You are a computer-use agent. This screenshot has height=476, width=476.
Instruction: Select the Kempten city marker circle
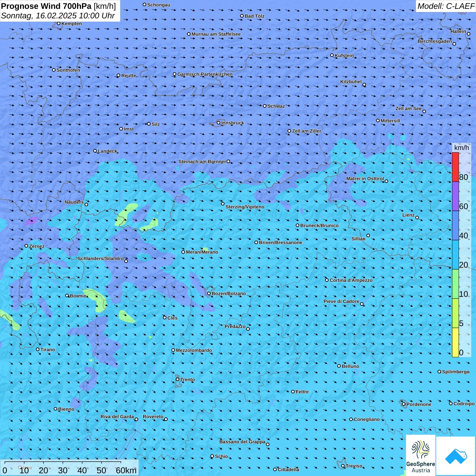[59, 23]
